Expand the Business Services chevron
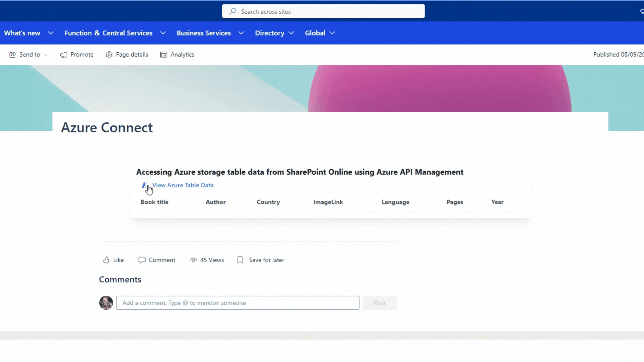This screenshot has height=362, width=644. 241,33
